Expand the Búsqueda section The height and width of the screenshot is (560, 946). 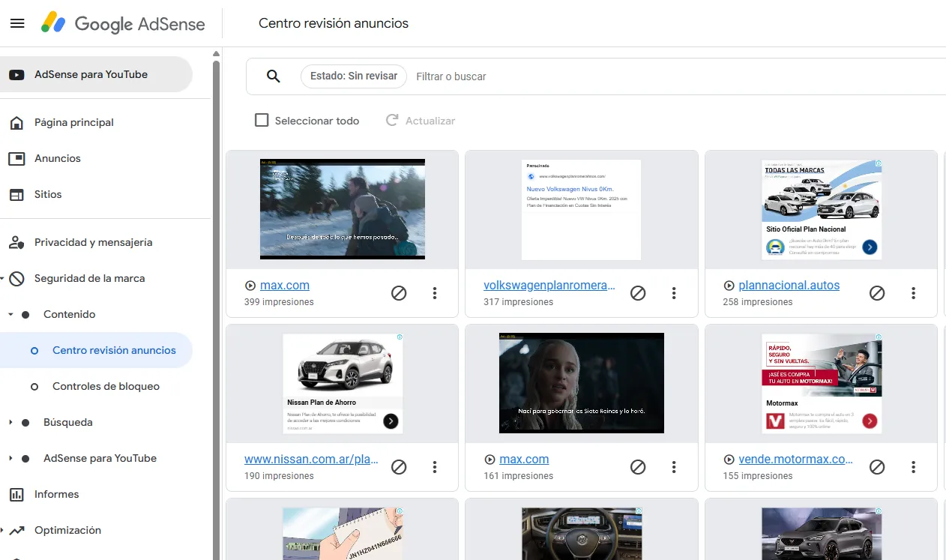tap(10, 422)
